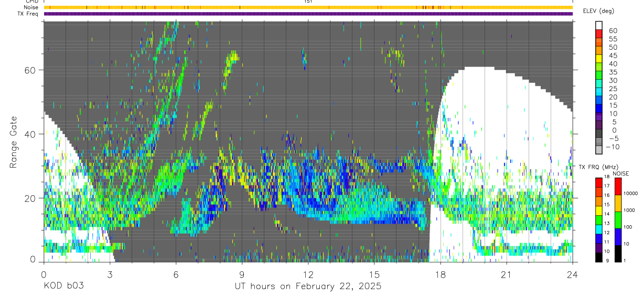
Task: Click the x-axis tick label '12'
Action: point(308,274)
